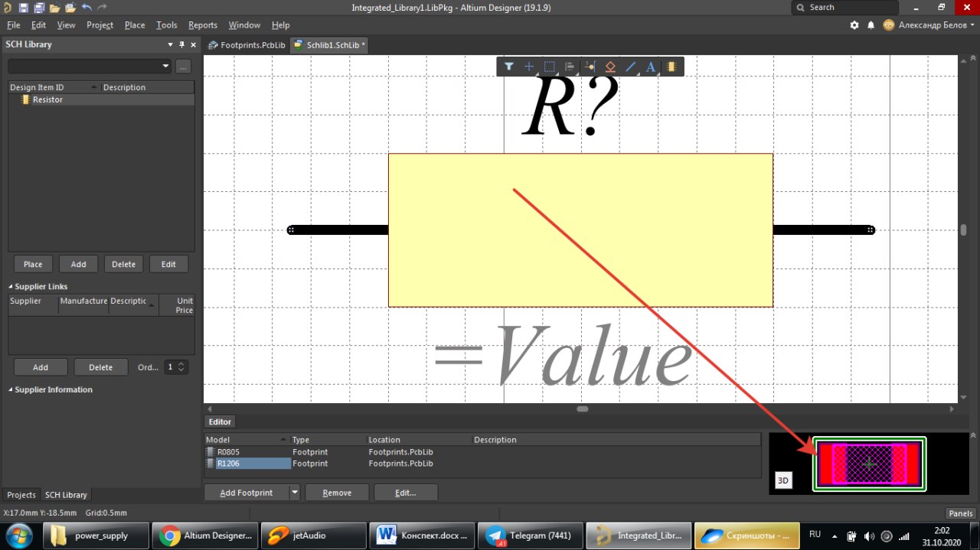Open the Panels button
The width and height of the screenshot is (980, 550).
click(961, 513)
